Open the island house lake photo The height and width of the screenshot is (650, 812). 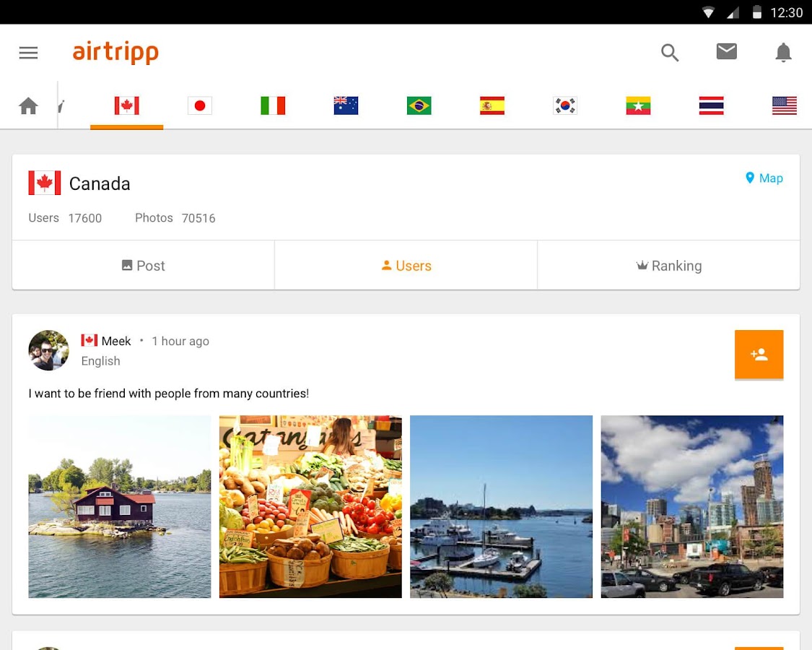[120, 506]
